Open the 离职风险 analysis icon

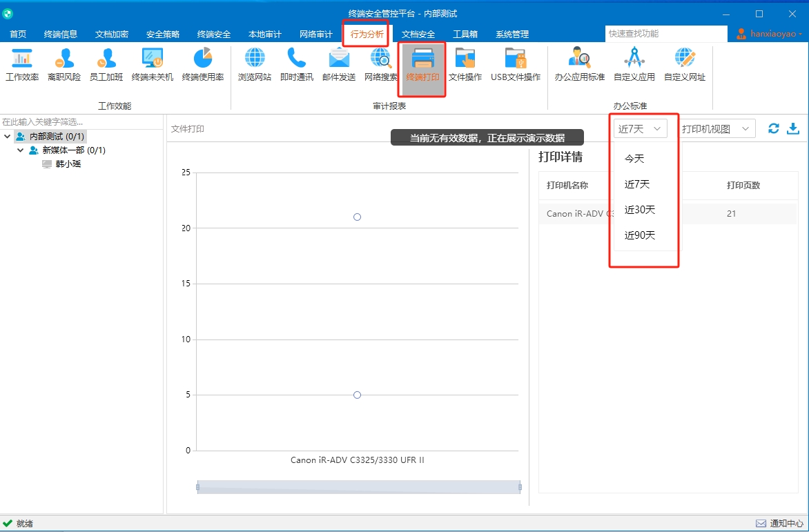(64, 64)
